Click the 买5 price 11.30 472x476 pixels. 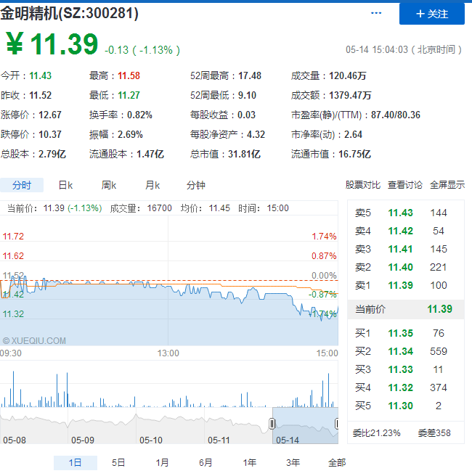pyautogui.click(x=400, y=406)
